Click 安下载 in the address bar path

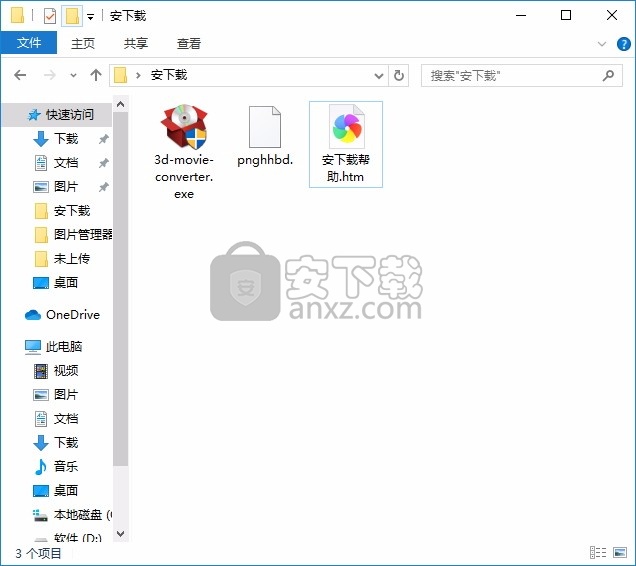169,75
